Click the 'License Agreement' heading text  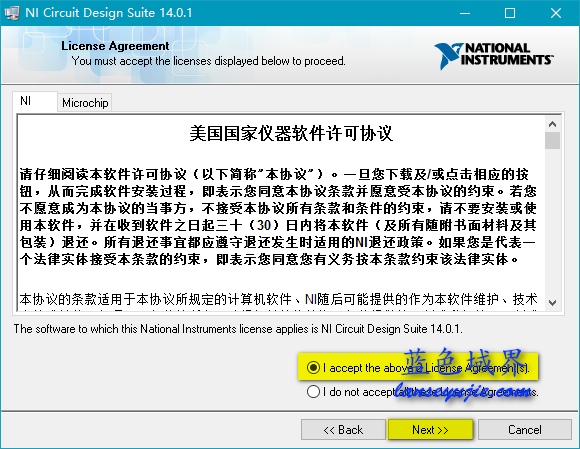115,46
